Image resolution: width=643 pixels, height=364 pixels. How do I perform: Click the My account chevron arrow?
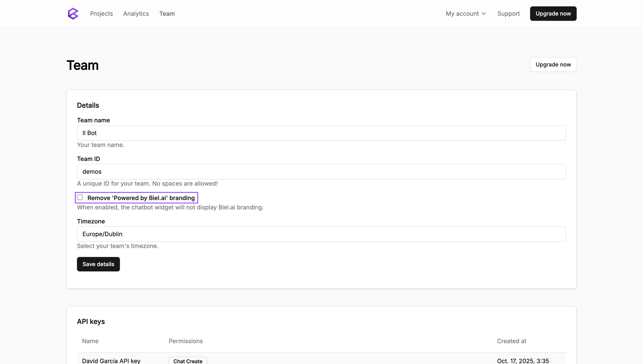(484, 14)
